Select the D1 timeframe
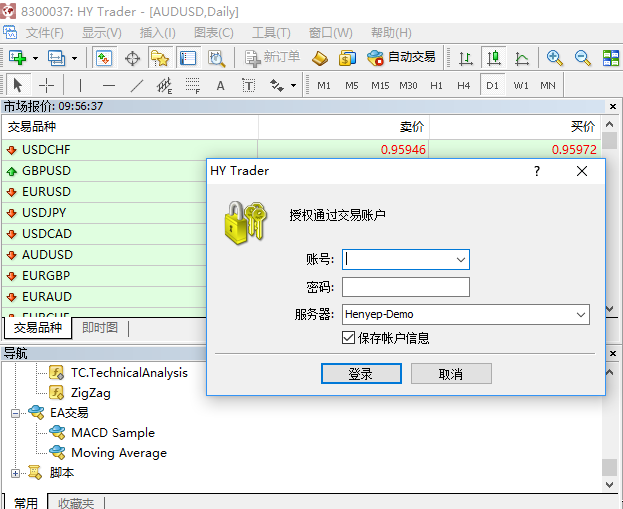623x509 pixels. coord(493,85)
